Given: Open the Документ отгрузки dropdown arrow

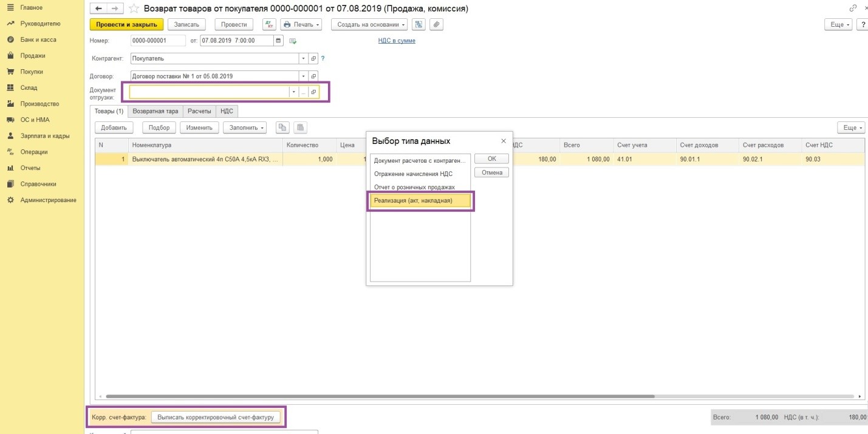Looking at the screenshot, I should (x=294, y=92).
